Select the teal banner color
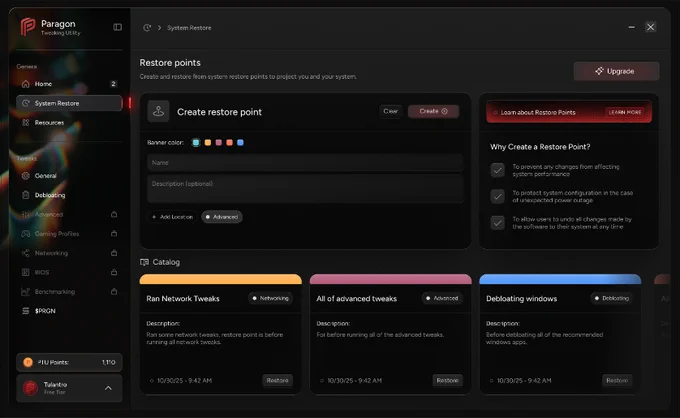Viewport: 680px width, 418px height. tap(196, 143)
